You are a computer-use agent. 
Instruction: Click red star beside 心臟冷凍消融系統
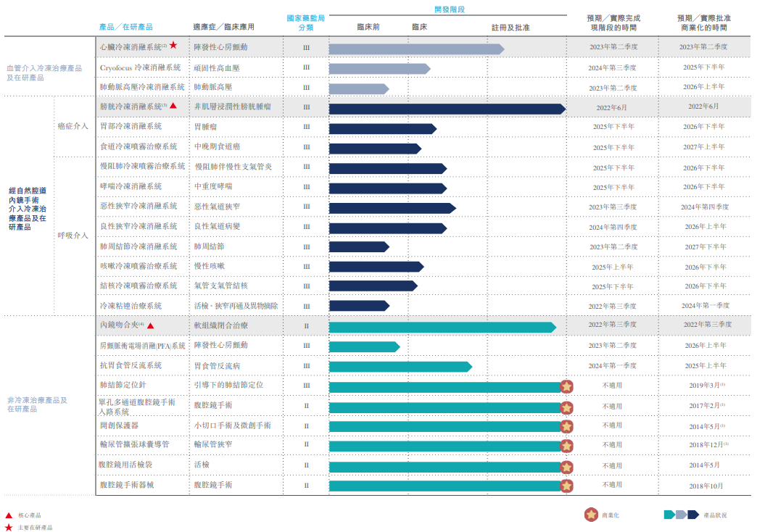173,46
